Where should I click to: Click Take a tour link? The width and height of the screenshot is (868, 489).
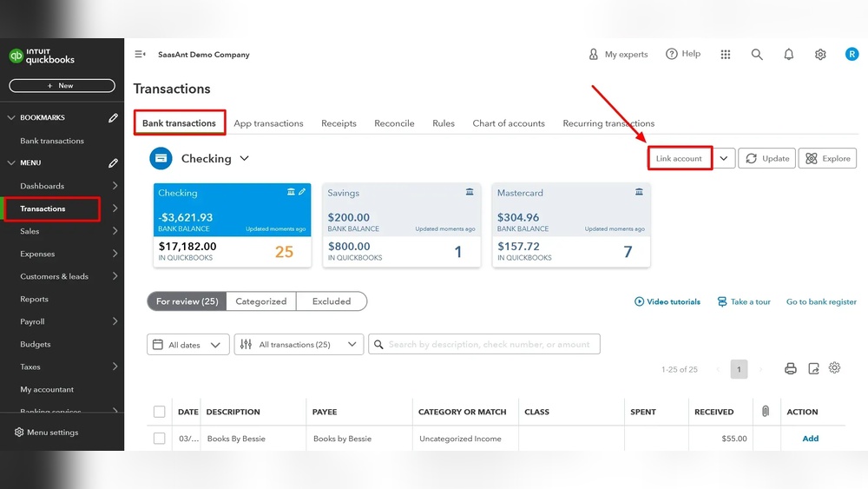pyautogui.click(x=744, y=301)
